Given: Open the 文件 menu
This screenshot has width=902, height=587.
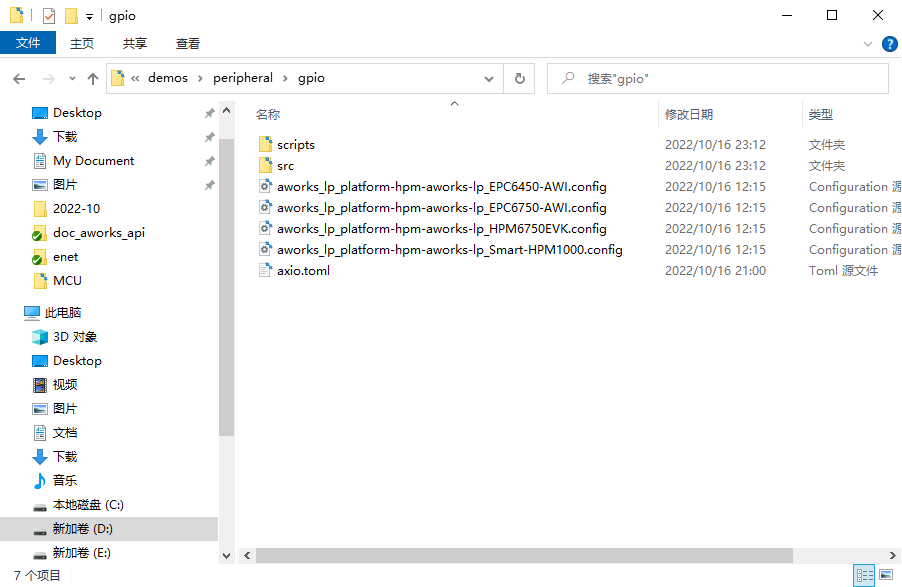Looking at the screenshot, I should pyautogui.click(x=29, y=43).
